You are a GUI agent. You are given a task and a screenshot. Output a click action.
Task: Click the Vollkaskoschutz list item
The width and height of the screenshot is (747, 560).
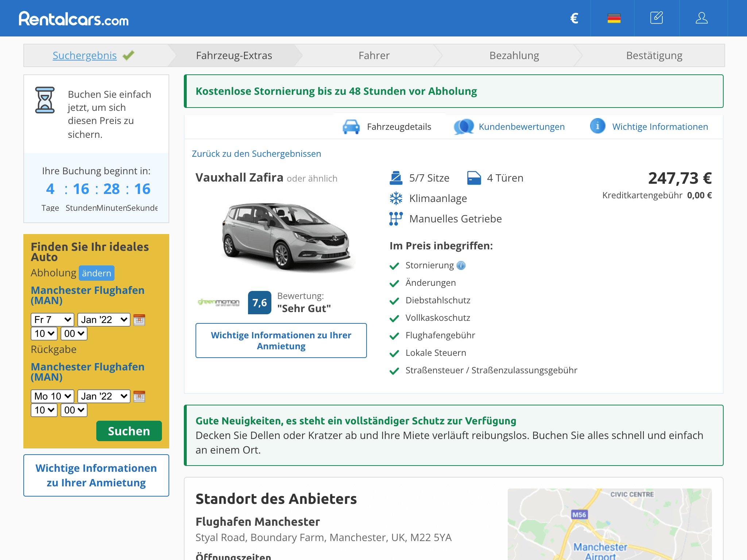click(438, 318)
